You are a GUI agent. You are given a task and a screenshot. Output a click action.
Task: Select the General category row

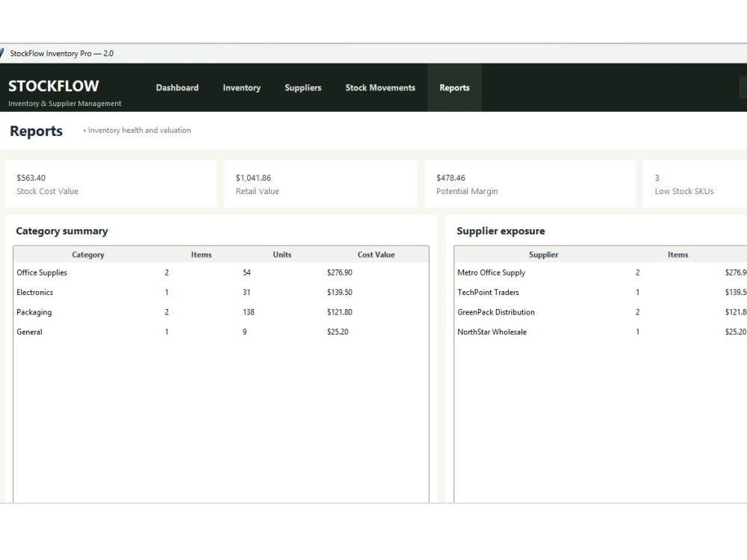tap(221, 332)
